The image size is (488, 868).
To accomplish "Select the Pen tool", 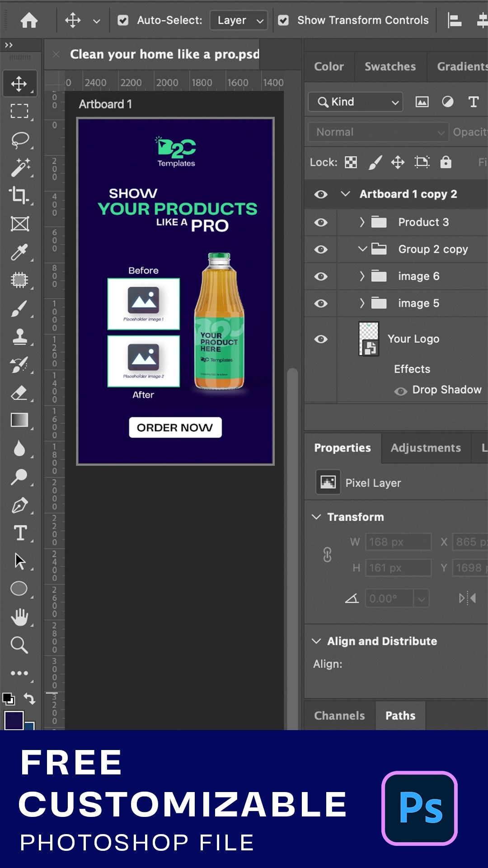I will coord(19,505).
